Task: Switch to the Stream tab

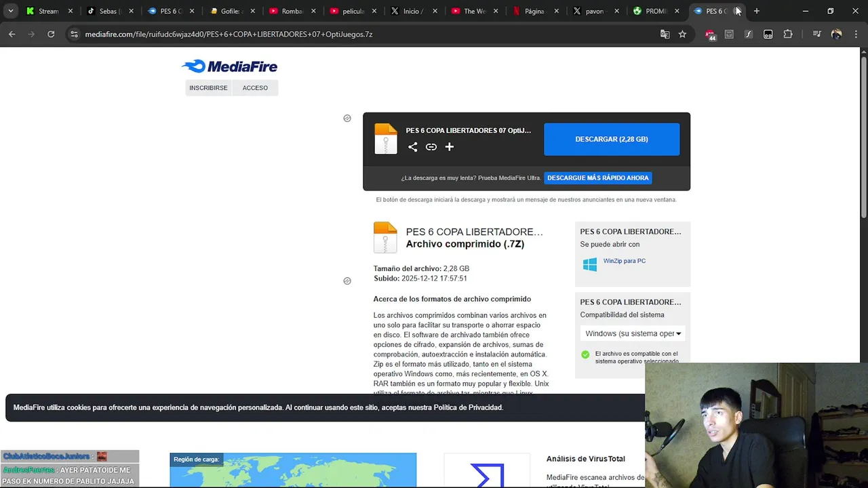Action: pyautogui.click(x=49, y=11)
